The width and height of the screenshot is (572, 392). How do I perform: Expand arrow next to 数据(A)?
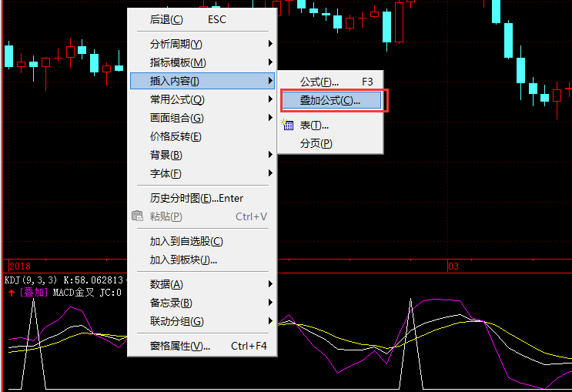click(270, 283)
